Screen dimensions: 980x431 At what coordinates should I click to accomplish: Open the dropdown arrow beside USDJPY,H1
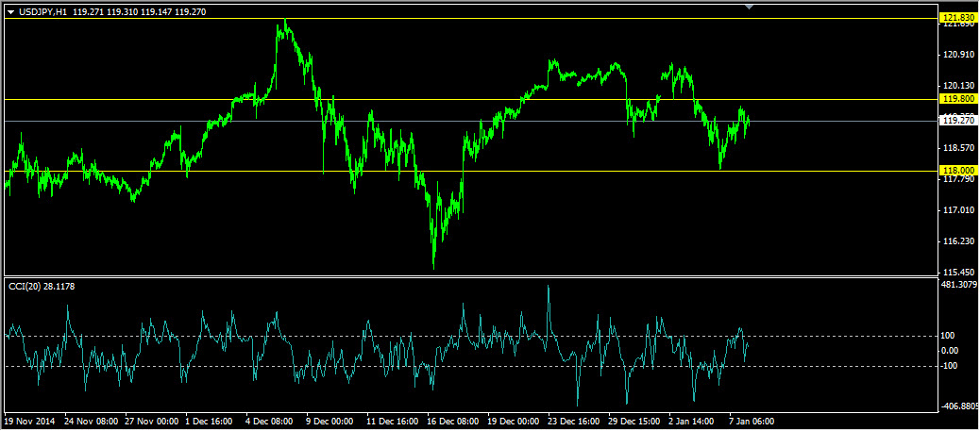[10, 12]
